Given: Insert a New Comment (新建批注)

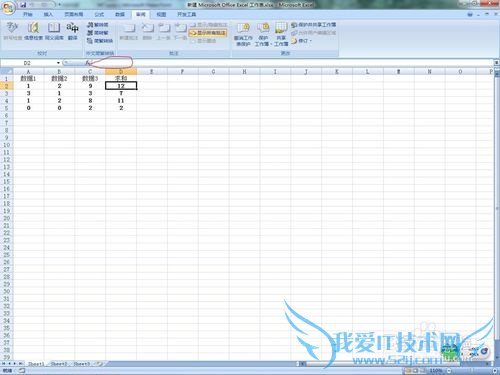Looking at the screenshot, I should pos(129,31).
